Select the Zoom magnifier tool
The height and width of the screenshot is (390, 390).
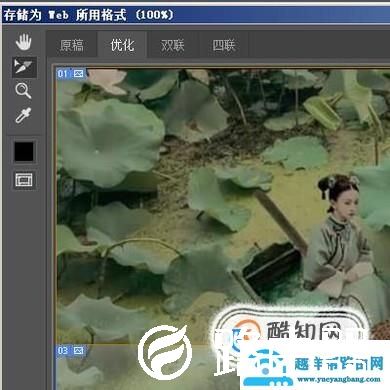pos(23,91)
